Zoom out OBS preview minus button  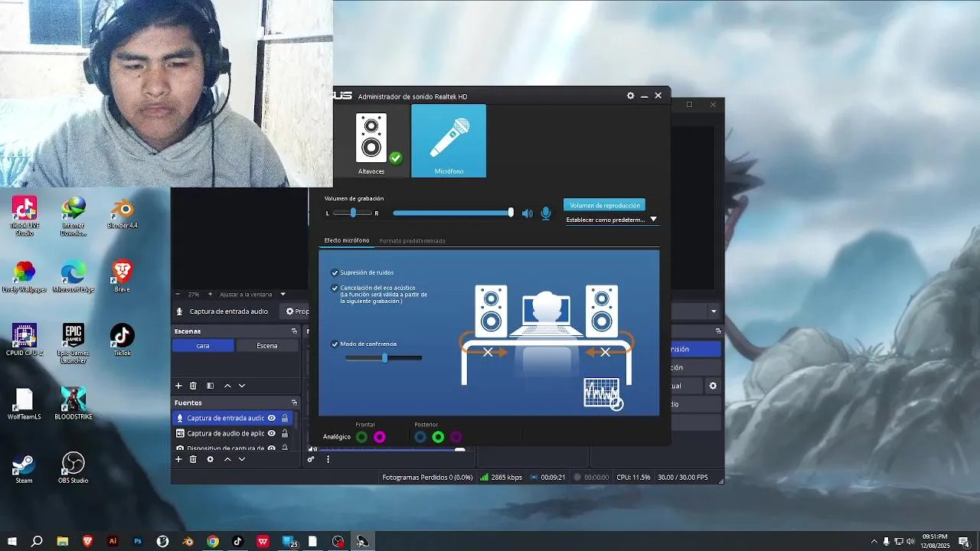tap(178, 294)
